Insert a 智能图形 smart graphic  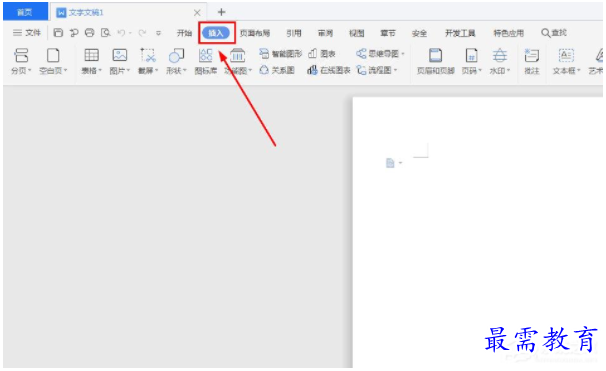[x=281, y=54]
